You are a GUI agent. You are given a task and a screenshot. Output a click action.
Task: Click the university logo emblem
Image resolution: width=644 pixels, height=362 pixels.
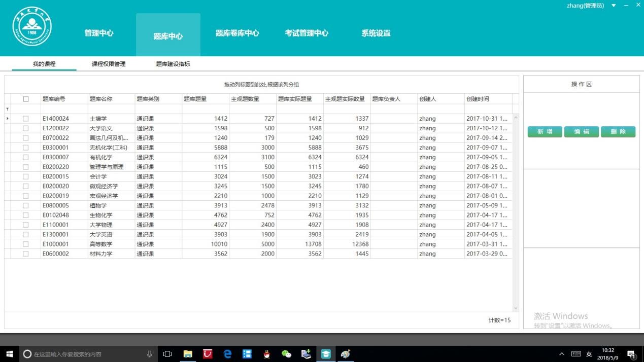point(32,26)
